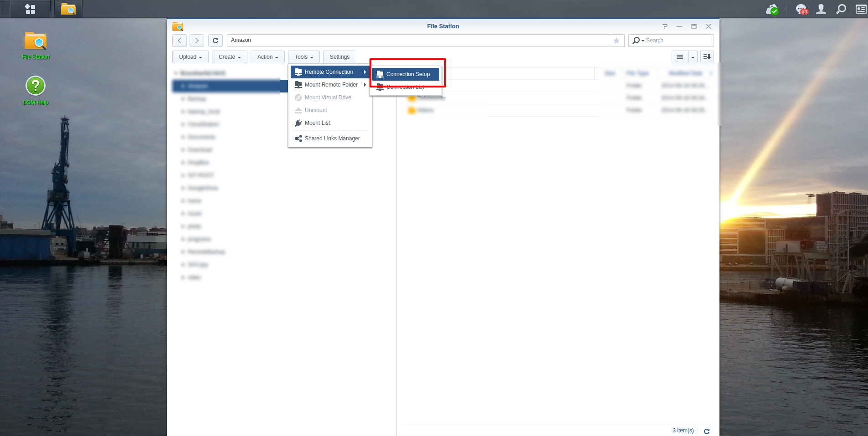Select Mount Virtual Drive menu item
This screenshot has height=436, width=868.
[330, 97]
